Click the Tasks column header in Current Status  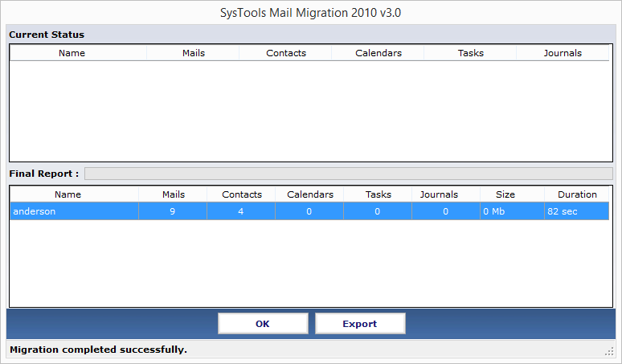[x=470, y=53]
